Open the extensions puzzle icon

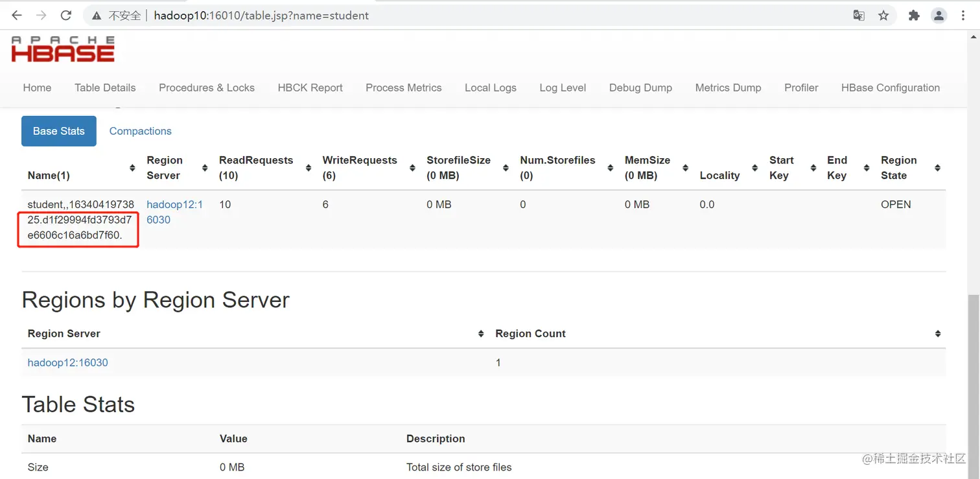[x=914, y=16]
